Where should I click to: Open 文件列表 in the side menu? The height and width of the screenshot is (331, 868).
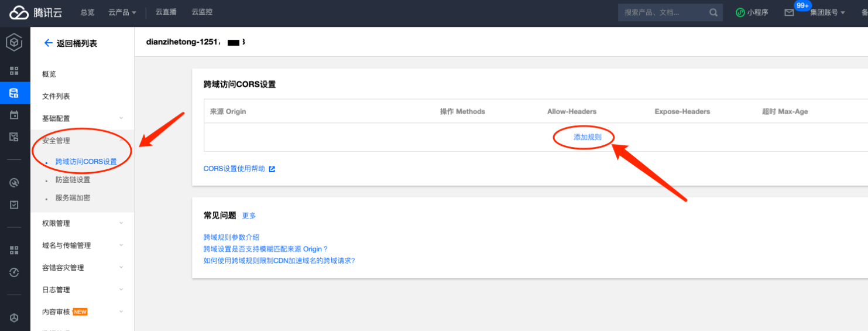tap(56, 96)
